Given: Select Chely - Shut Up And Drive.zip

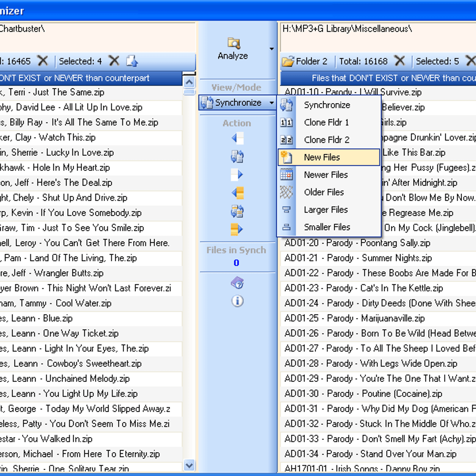Looking at the screenshot, I should tap(91, 198).
